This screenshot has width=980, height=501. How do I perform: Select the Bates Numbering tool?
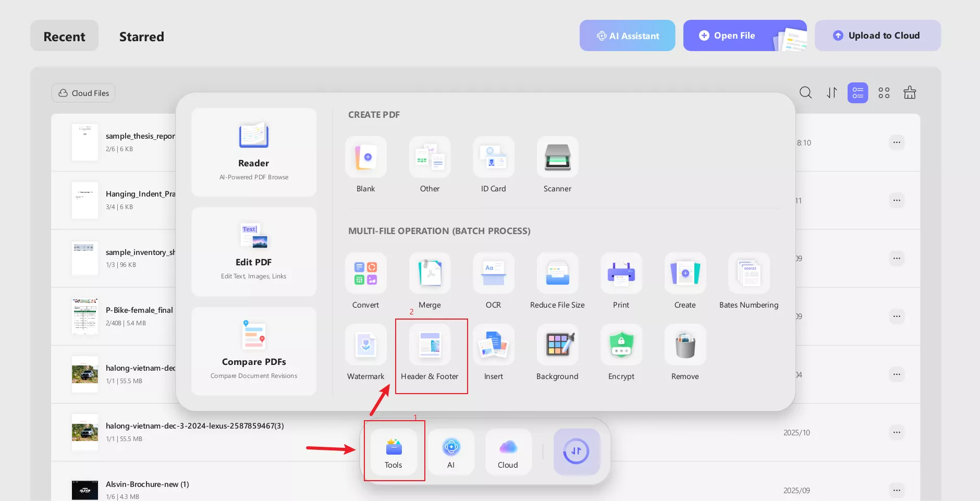pyautogui.click(x=749, y=273)
